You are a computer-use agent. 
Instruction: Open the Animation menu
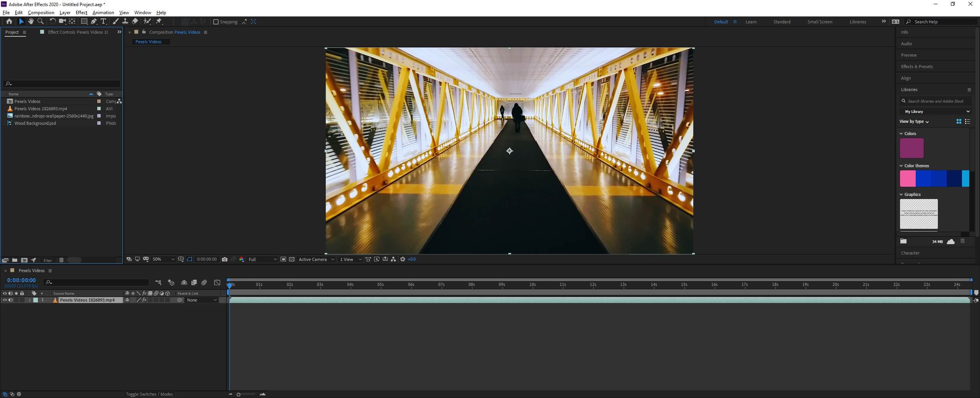coord(103,13)
